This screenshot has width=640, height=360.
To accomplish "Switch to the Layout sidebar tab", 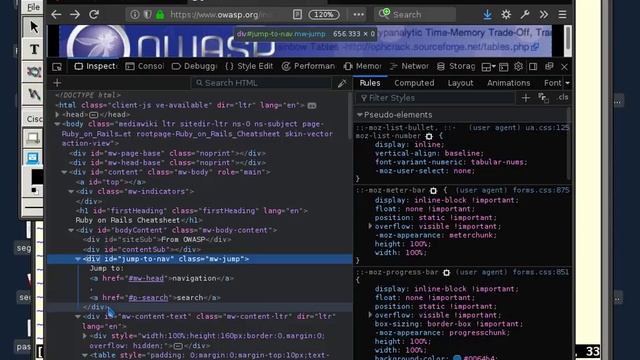I will coord(460,83).
